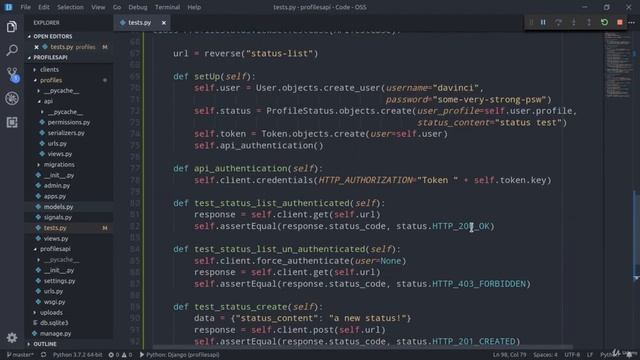Open the File menu
The image size is (640, 360).
[25, 7]
